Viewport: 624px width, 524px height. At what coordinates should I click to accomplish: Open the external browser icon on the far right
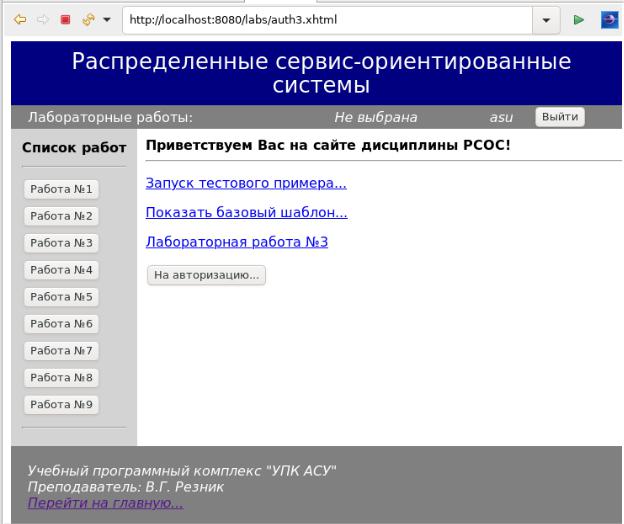point(609,19)
